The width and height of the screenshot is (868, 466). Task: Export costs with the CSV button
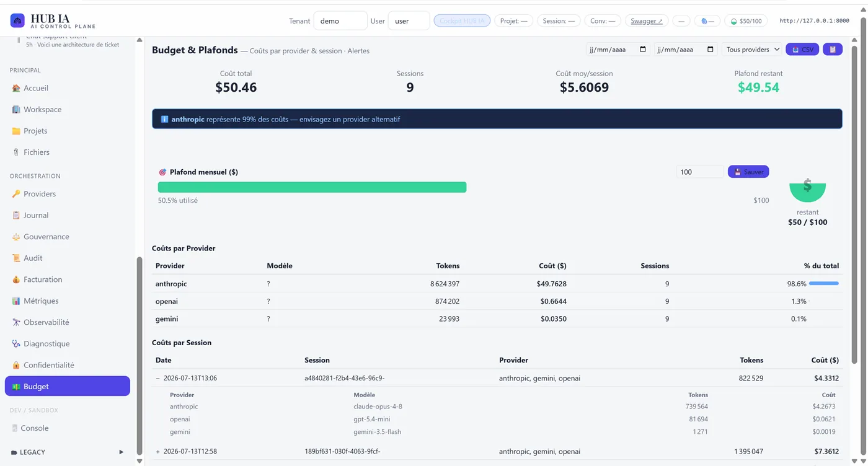802,50
